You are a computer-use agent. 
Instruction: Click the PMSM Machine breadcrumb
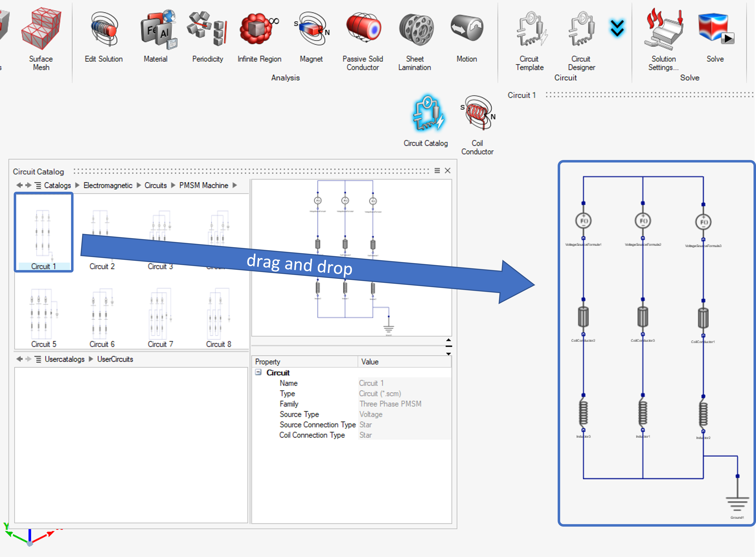(204, 185)
